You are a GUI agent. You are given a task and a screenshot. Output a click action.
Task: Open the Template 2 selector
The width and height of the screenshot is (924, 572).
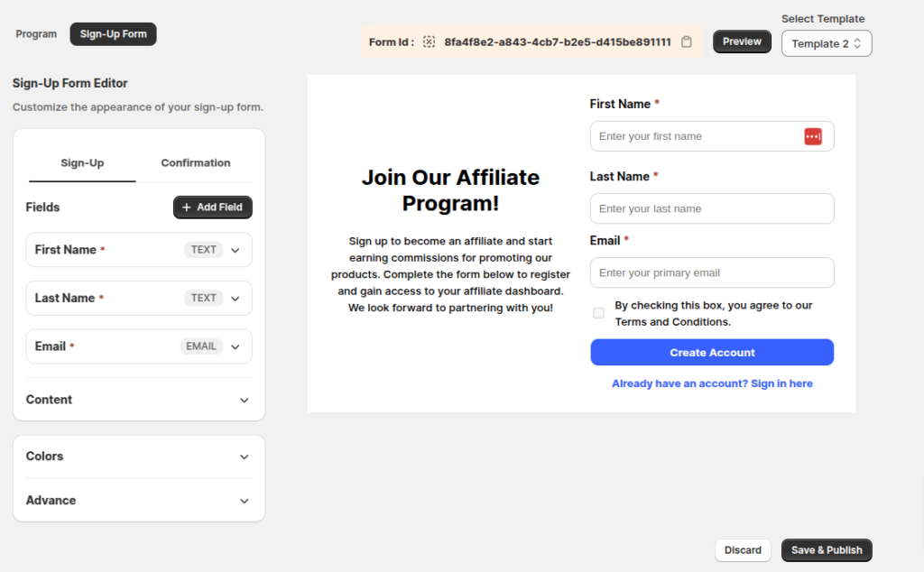826,42
